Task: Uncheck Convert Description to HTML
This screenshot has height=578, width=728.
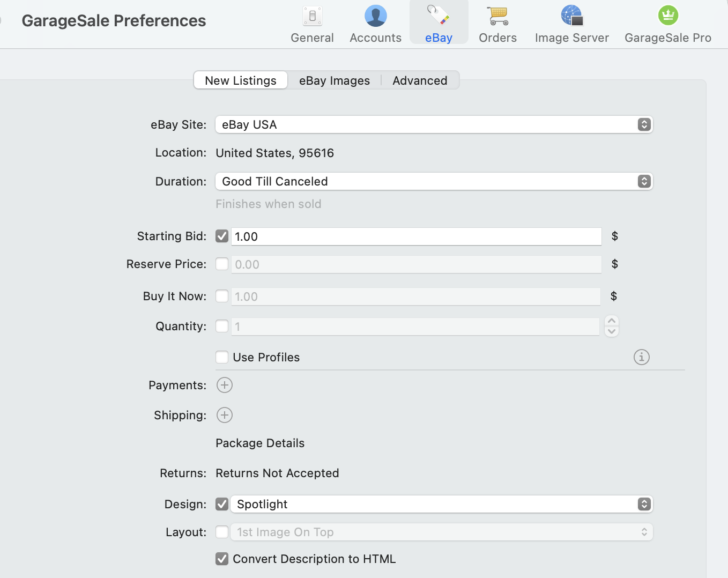Action: click(222, 559)
